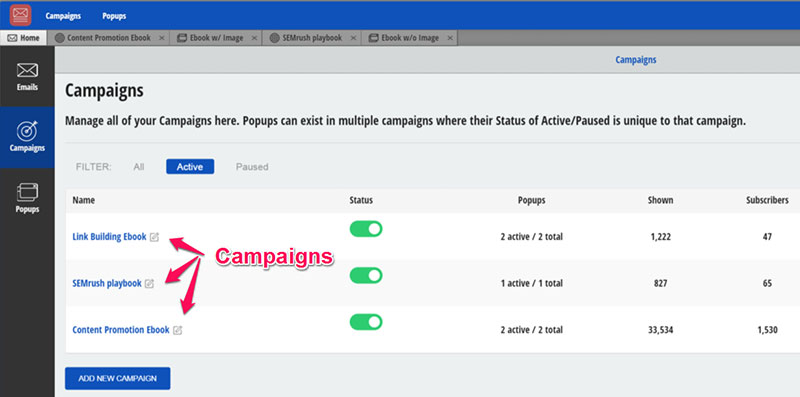Click the Subscribers column header
This screenshot has width=800, height=397.
pyautogui.click(x=767, y=201)
